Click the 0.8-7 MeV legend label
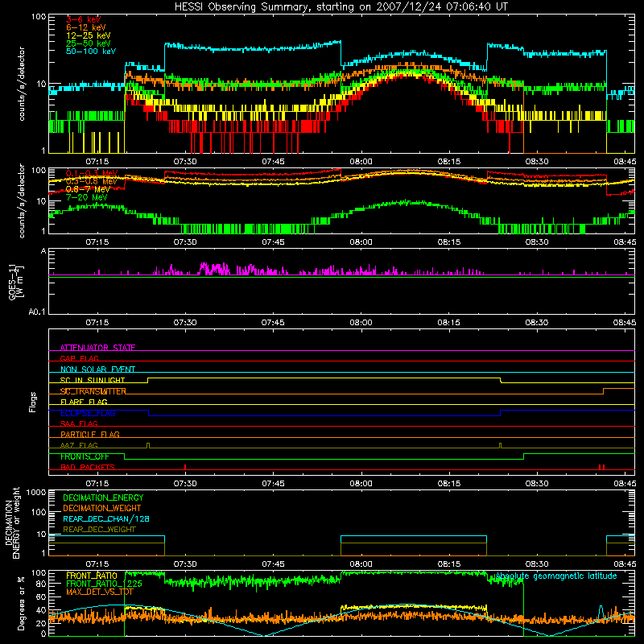 click(x=88, y=189)
